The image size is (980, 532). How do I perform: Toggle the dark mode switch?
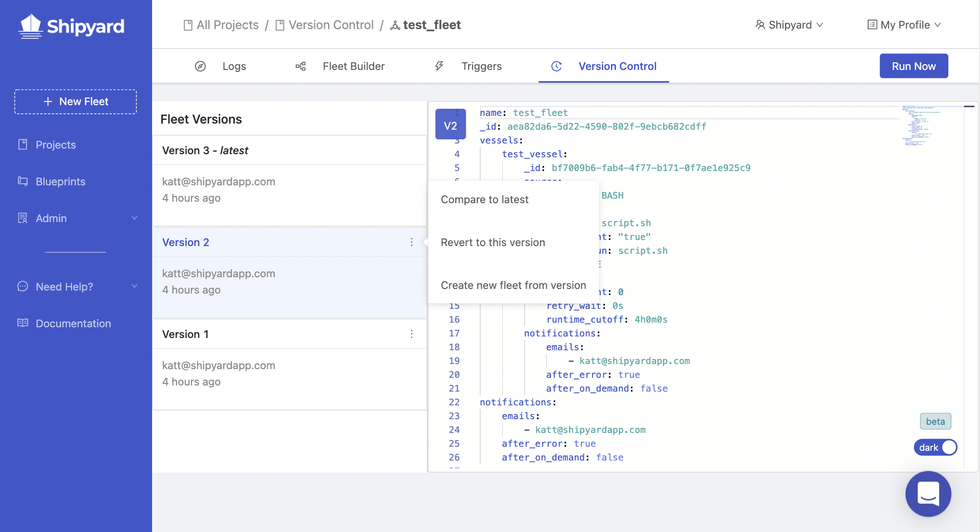(935, 447)
